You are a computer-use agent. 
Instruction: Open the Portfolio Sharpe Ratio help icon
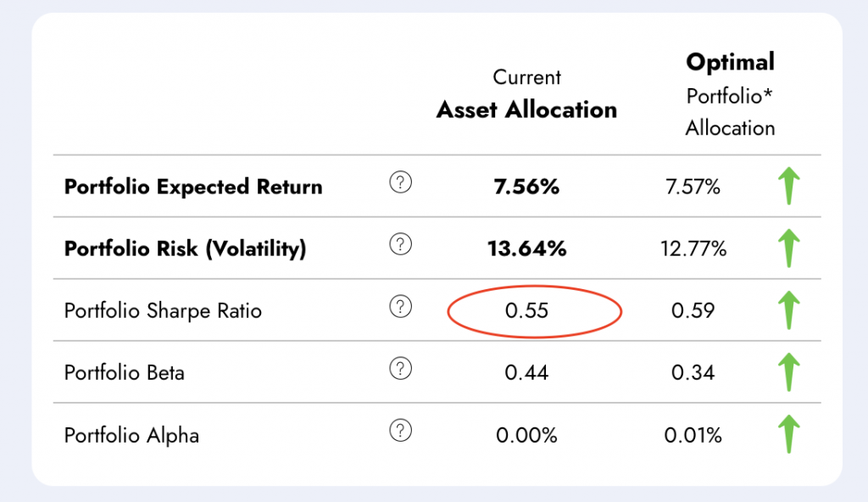click(400, 307)
